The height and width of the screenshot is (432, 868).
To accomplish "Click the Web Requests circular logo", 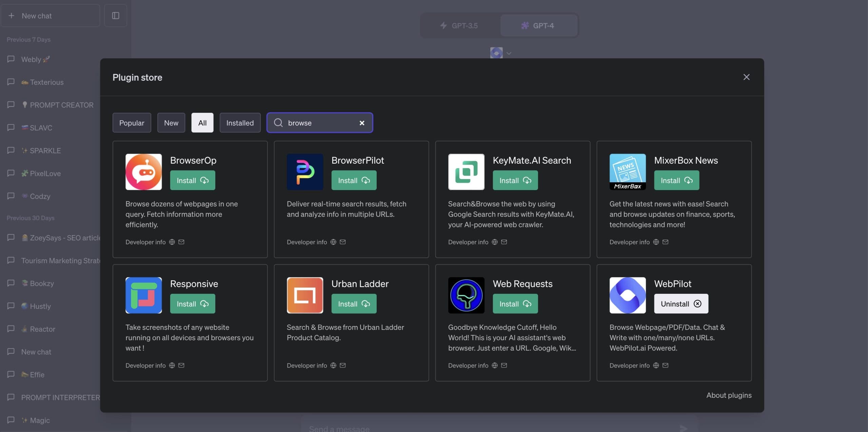I will 467,295.
